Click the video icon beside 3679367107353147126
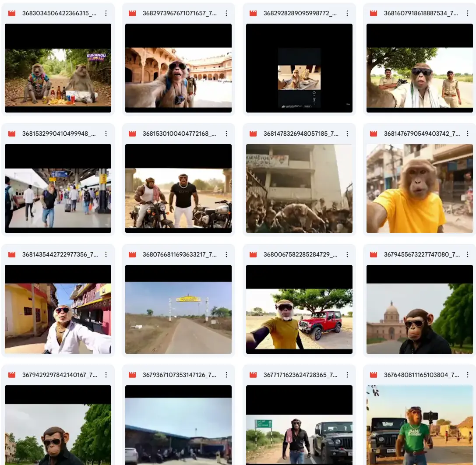 pos(132,375)
